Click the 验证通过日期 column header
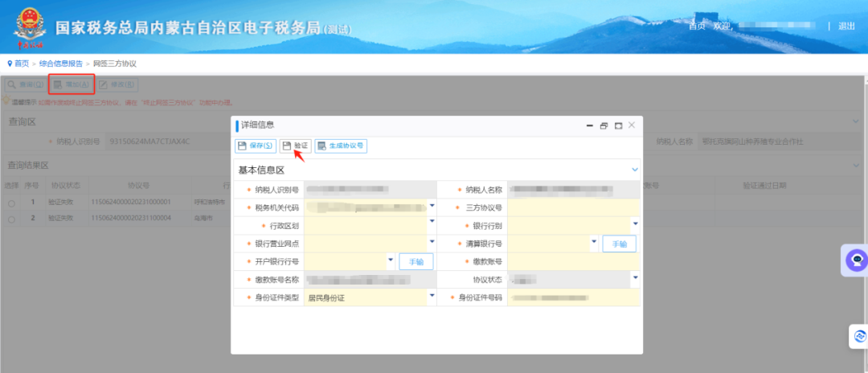Screen dimensions: 868x373 764,186
